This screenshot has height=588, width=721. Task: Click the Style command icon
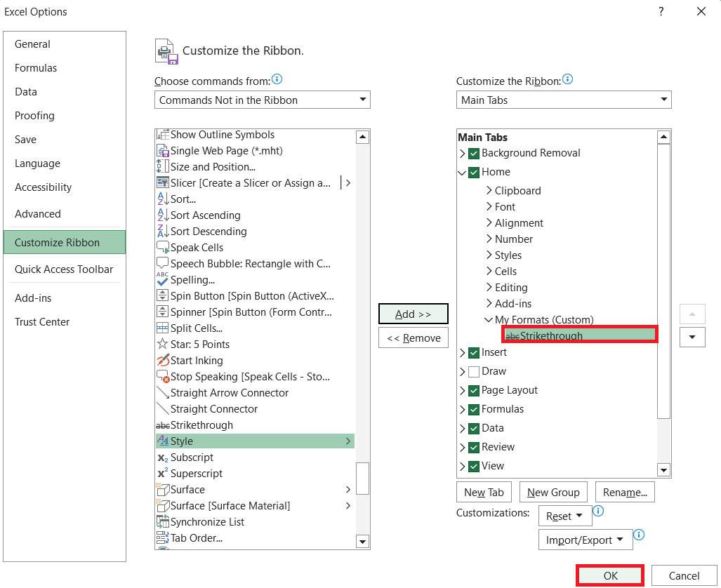(163, 441)
